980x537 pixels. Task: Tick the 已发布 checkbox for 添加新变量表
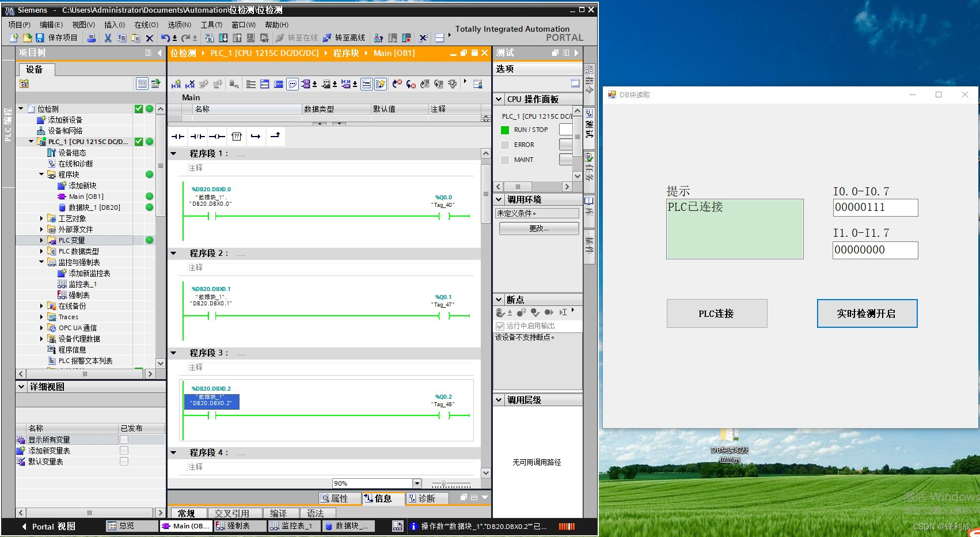point(124,451)
